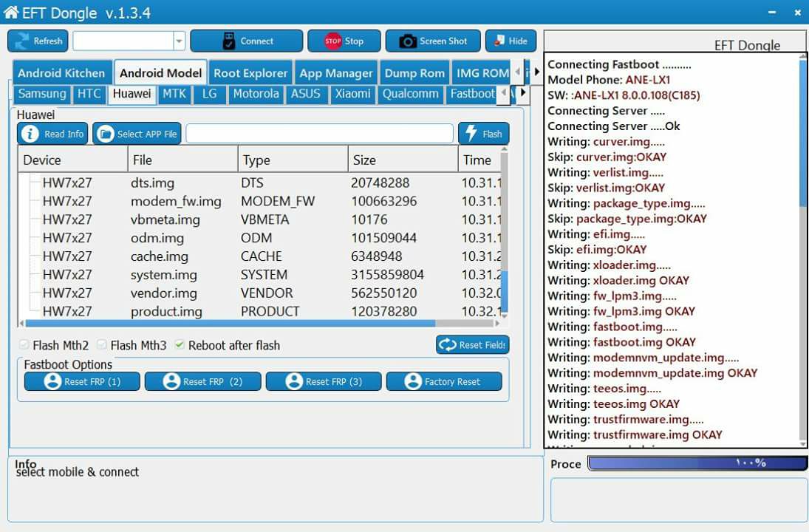This screenshot has width=809, height=532.
Task: Select the Qualcomm brand tab
Action: (410, 94)
